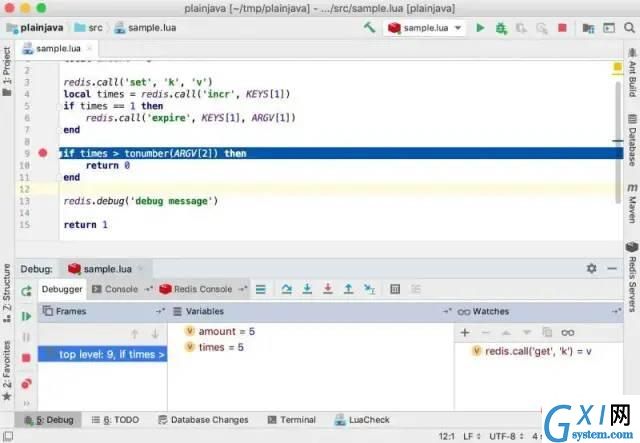Click the sample.lua file breadcrumb
This screenshot has width=640, height=443.
pyautogui.click(x=145, y=28)
